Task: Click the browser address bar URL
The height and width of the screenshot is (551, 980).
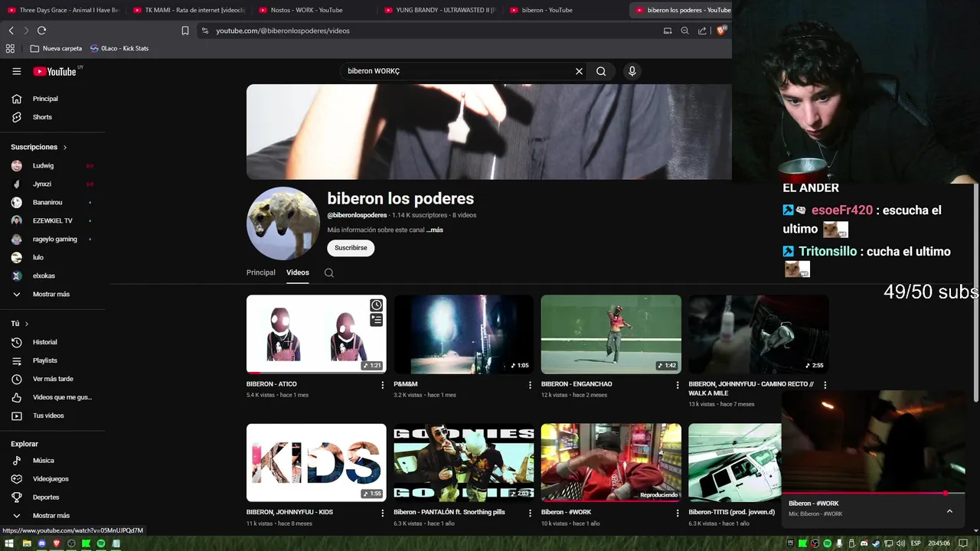Action: [283, 31]
